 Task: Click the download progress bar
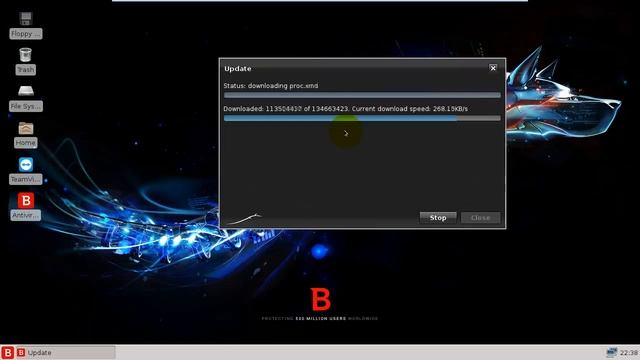tap(362, 118)
